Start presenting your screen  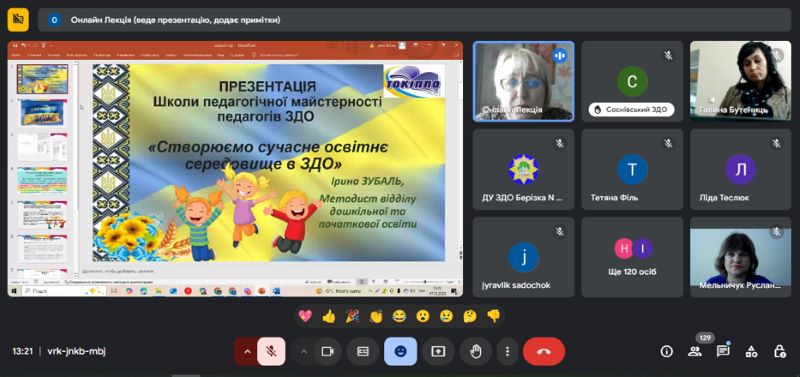[x=438, y=351]
